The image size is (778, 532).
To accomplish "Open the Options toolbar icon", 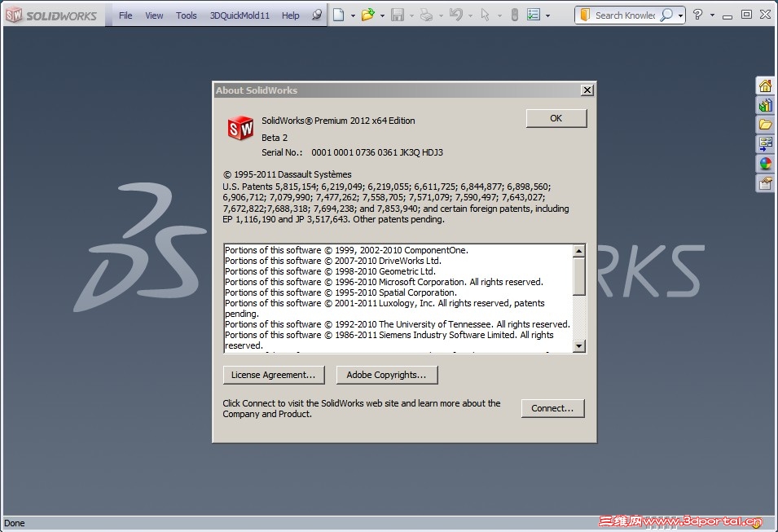I will pos(534,15).
